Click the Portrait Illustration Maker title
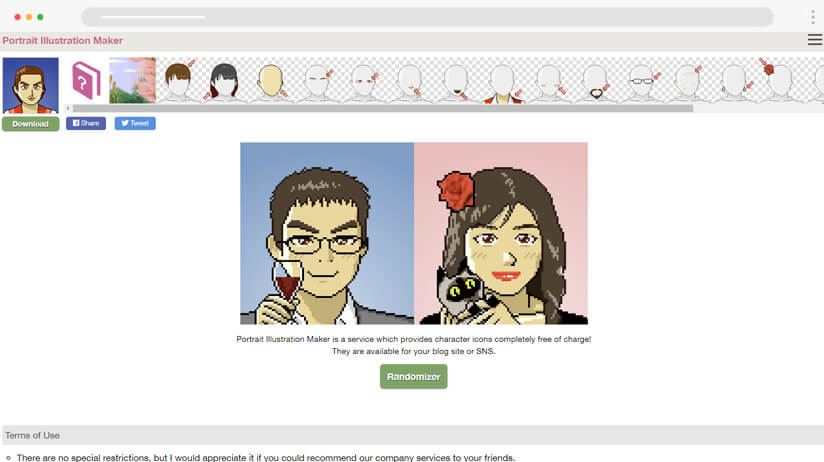 (x=63, y=41)
